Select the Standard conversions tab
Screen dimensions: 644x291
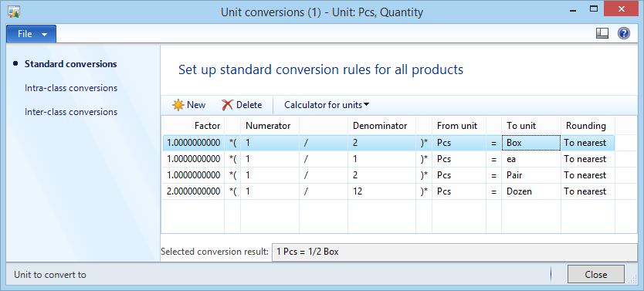coord(70,64)
